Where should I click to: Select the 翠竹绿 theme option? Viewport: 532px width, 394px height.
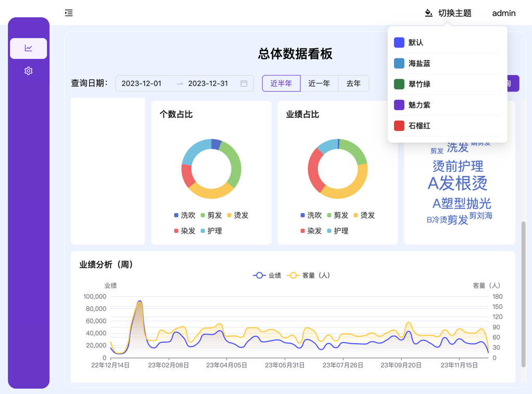point(448,84)
